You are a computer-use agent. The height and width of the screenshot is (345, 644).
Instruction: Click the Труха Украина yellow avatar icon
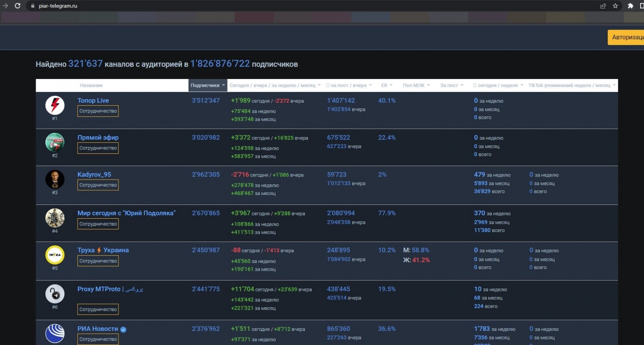click(x=55, y=255)
